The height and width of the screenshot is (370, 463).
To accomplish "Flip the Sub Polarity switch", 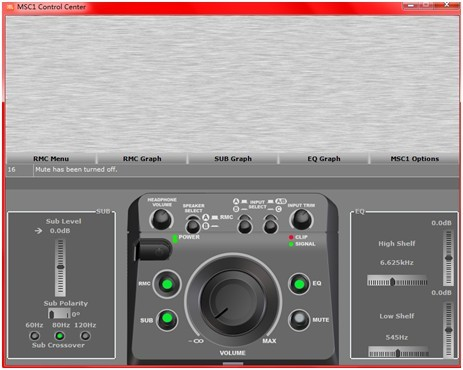I will (59, 314).
